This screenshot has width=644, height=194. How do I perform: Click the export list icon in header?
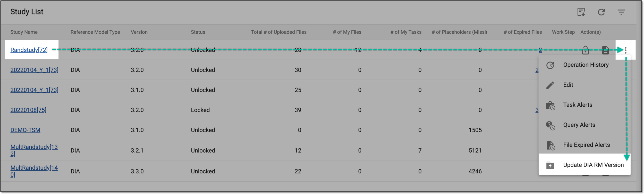click(x=581, y=12)
